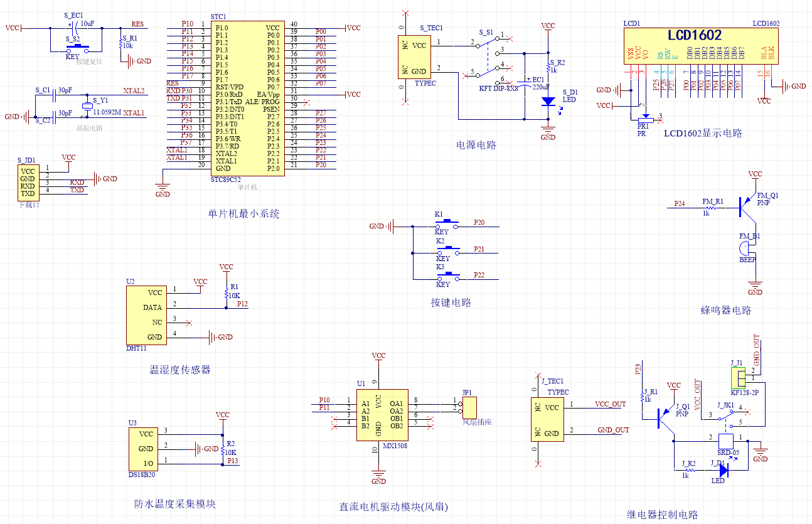Click the '下载口' label under S_JD1
The width and height of the screenshot is (812, 524).
point(29,205)
